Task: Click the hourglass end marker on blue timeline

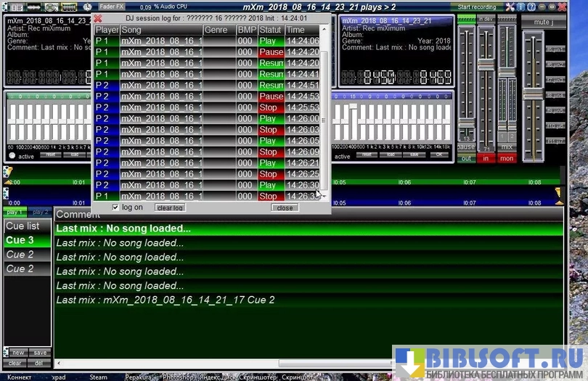Action: point(558,193)
